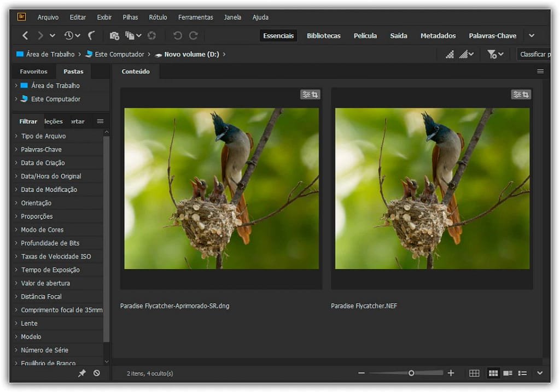Screen dimensions: 560x392
Task: Click the boomerang return-to-app icon
Action: click(91, 36)
